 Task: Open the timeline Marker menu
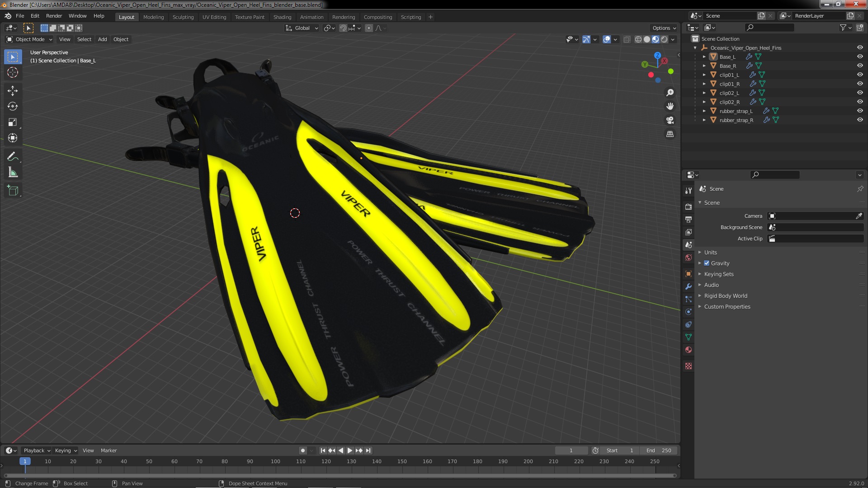tap(108, 450)
